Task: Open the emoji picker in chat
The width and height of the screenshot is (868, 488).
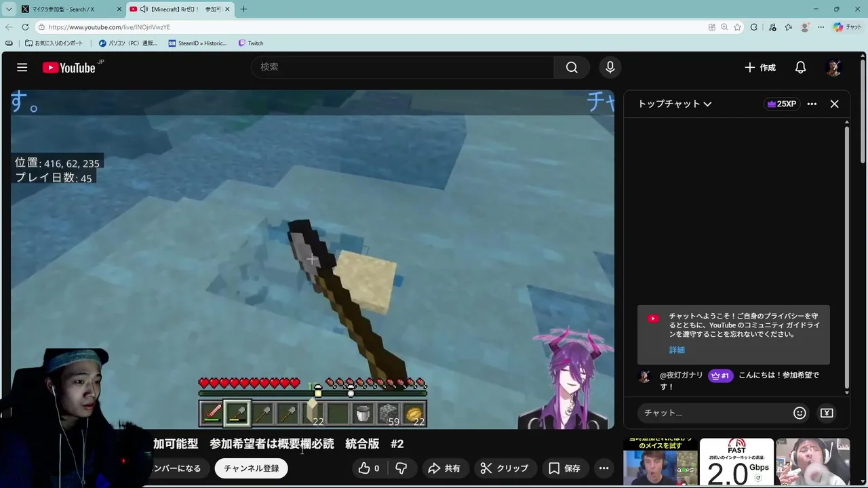Action: [800, 413]
